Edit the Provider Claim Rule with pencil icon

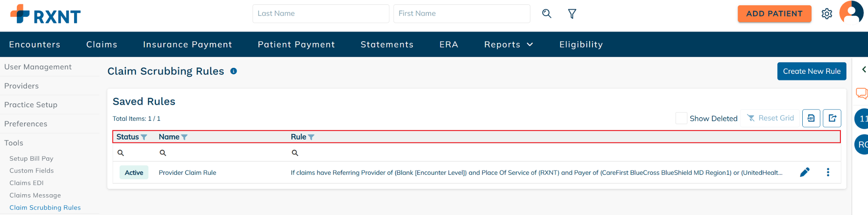click(804, 172)
